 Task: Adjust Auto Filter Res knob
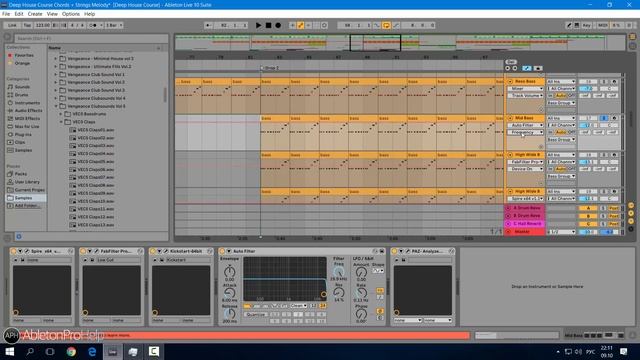coord(339,292)
